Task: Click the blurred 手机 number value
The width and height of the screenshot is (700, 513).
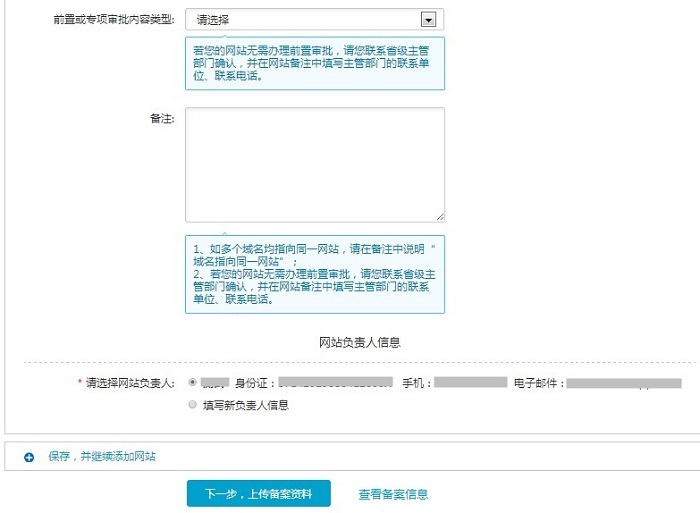Action: point(471,383)
